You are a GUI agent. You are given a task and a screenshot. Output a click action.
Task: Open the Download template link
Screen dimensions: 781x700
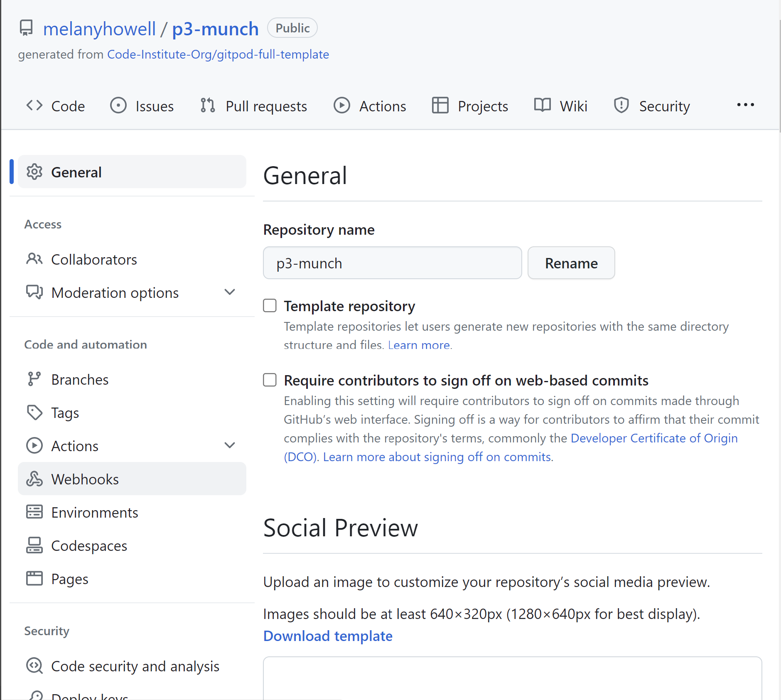pyautogui.click(x=328, y=636)
